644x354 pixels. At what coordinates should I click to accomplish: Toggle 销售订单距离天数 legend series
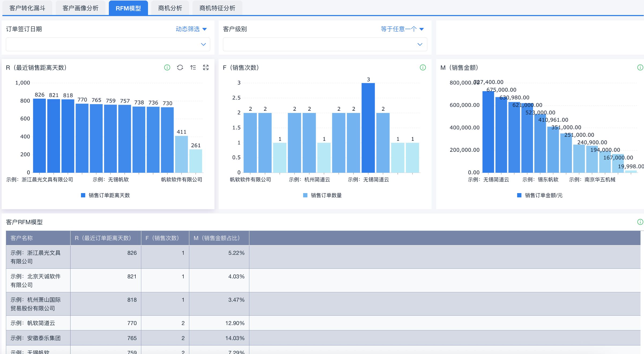[x=105, y=195]
